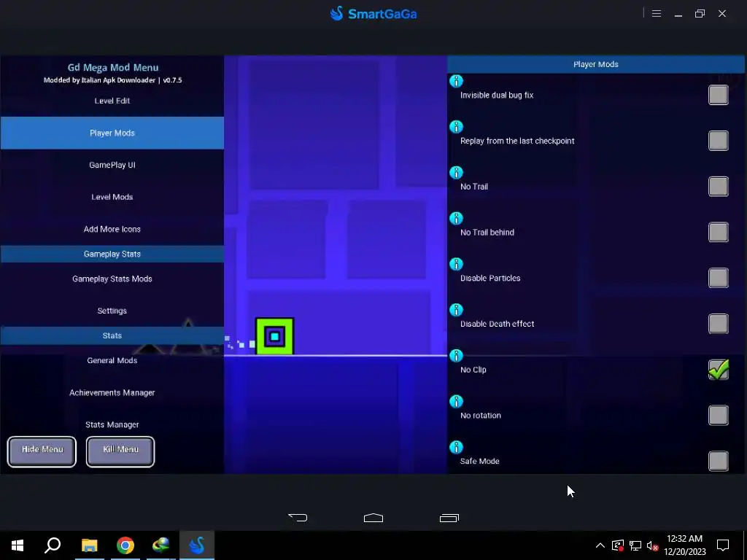The width and height of the screenshot is (747, 560).
Task: Open info icon for Replay from last checkpoint
Action: [456, 127]
